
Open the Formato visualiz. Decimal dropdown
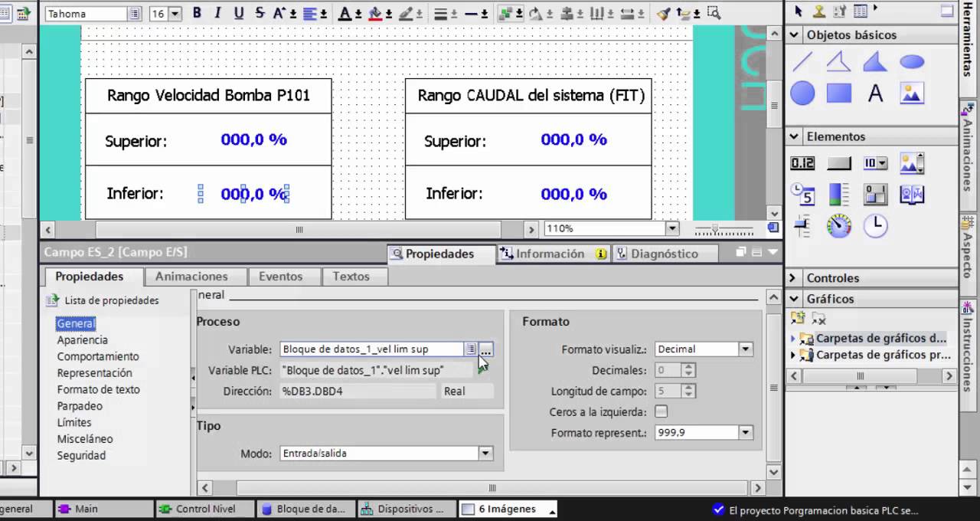point(745,349)
